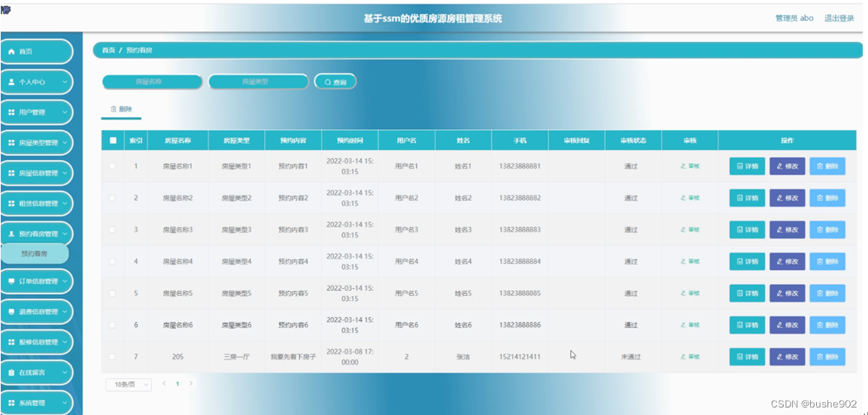Expand 个人中心 chevron in sidebar
This screenshot has width=868, height=415.
pyautogui.click(x=65, y=82)
